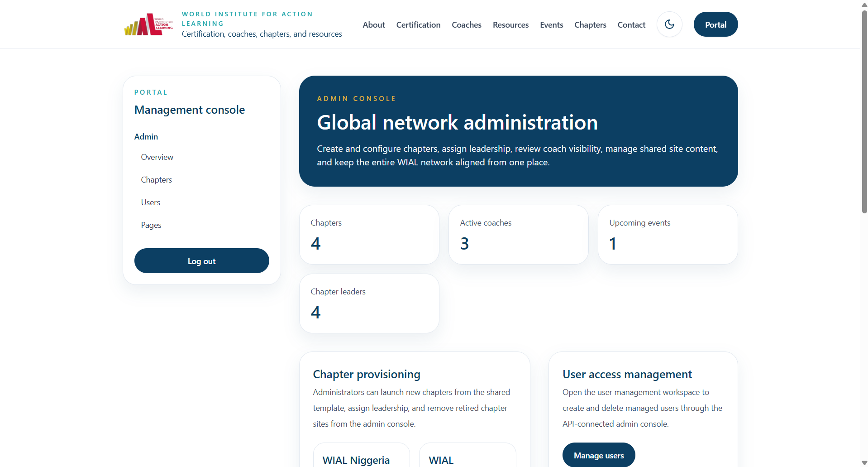This screenshot has height=467, width=868.
Task: Click the WIAL logo image
Action: [148, 24]
